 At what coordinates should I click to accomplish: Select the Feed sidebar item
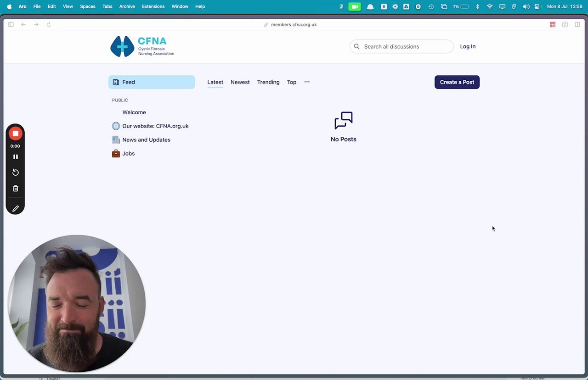point(152,82)
